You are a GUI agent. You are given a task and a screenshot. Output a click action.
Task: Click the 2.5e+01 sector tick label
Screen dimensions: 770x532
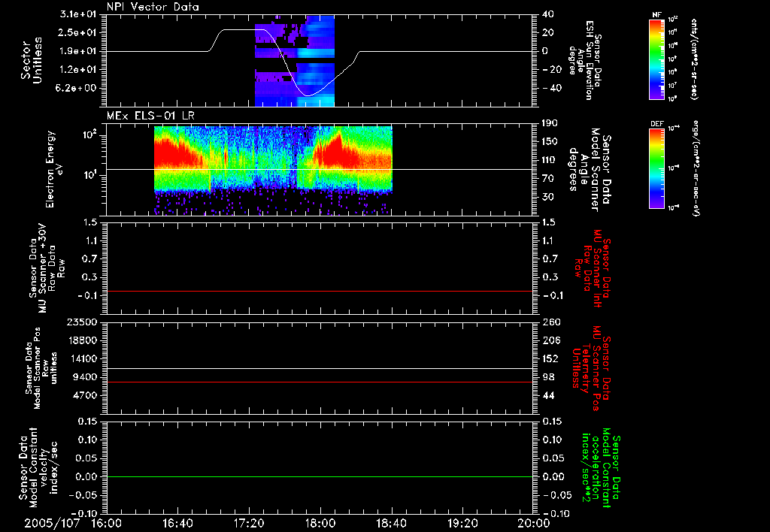(x=77, y=32)
